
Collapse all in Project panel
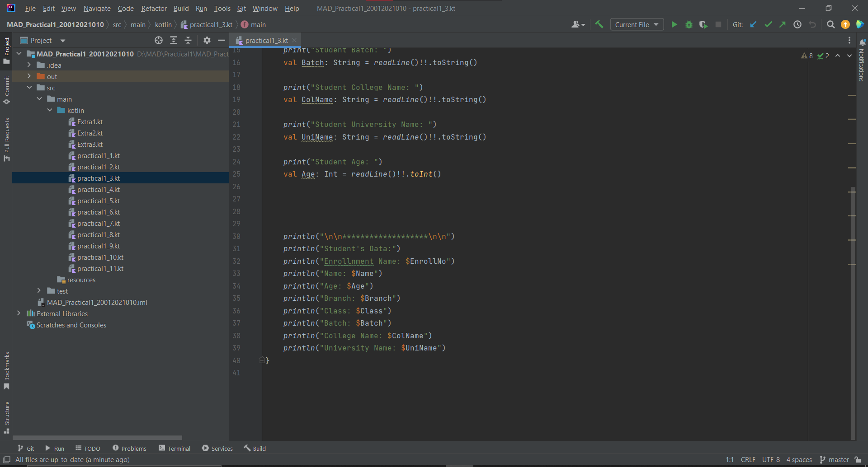[188, 41]
